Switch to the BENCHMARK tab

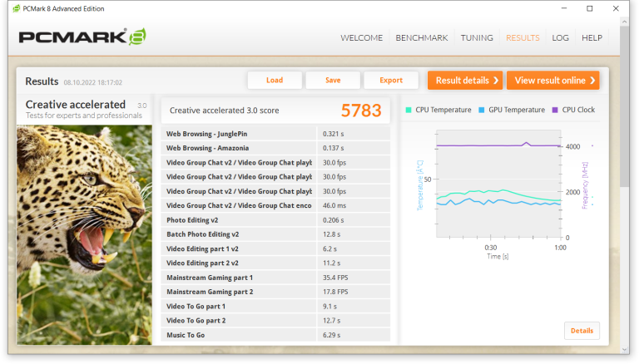(x=421, y=37)
